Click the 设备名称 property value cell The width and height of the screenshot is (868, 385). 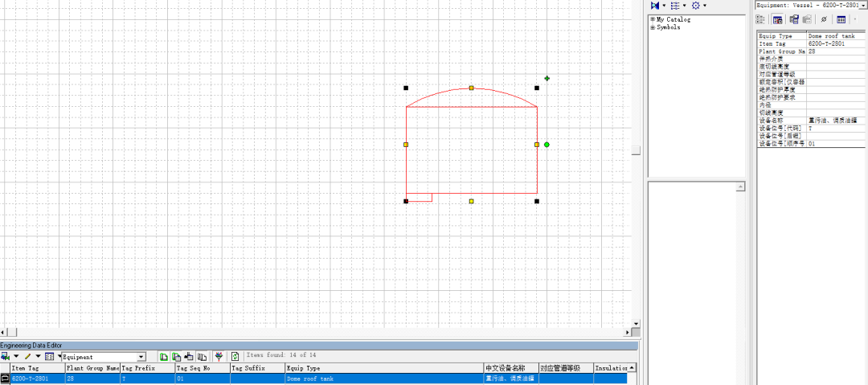click(837, 120)
